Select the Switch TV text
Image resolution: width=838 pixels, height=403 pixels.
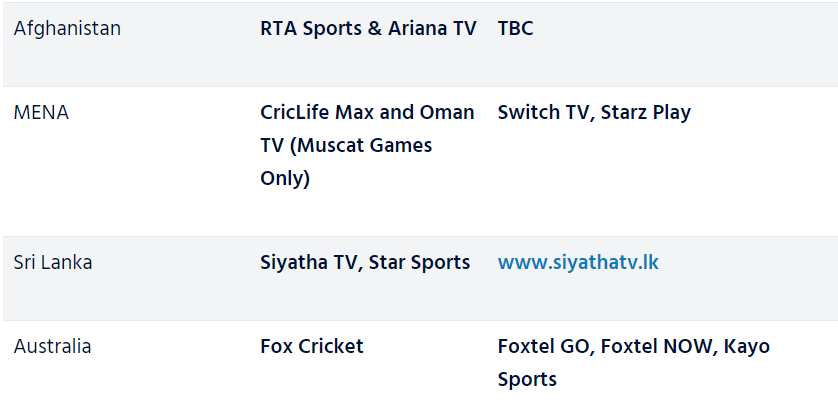[543, 112]
